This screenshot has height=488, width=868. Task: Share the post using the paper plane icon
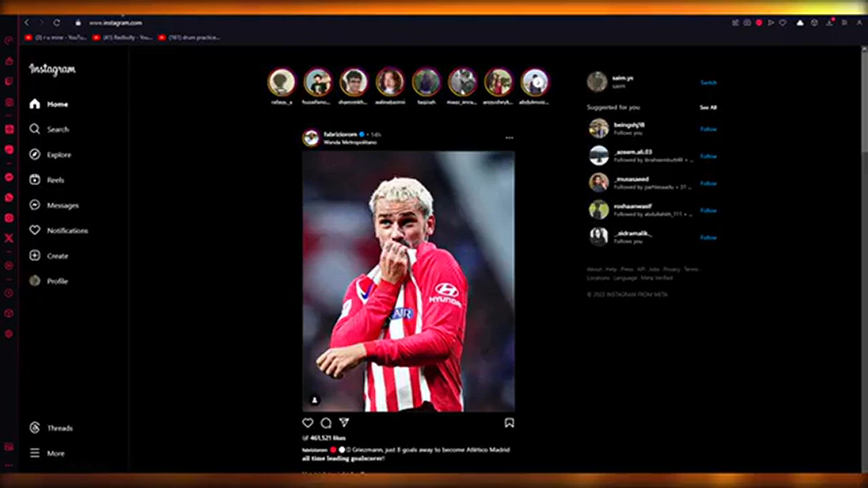(x=344, y=423)
